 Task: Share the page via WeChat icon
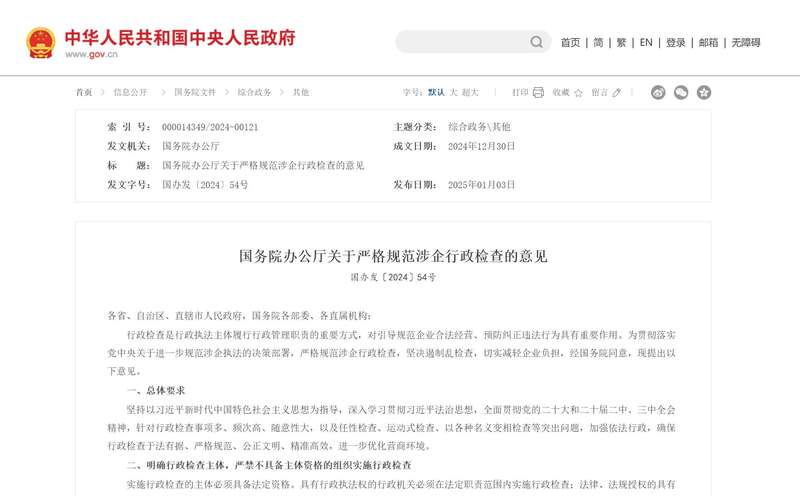681,92
